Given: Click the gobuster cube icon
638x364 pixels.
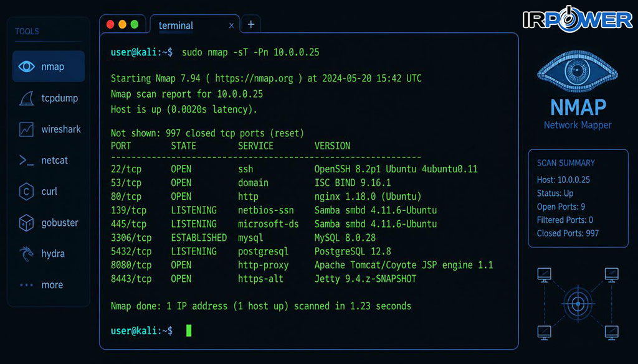Looking at the screenshot, I should [26, 223].
